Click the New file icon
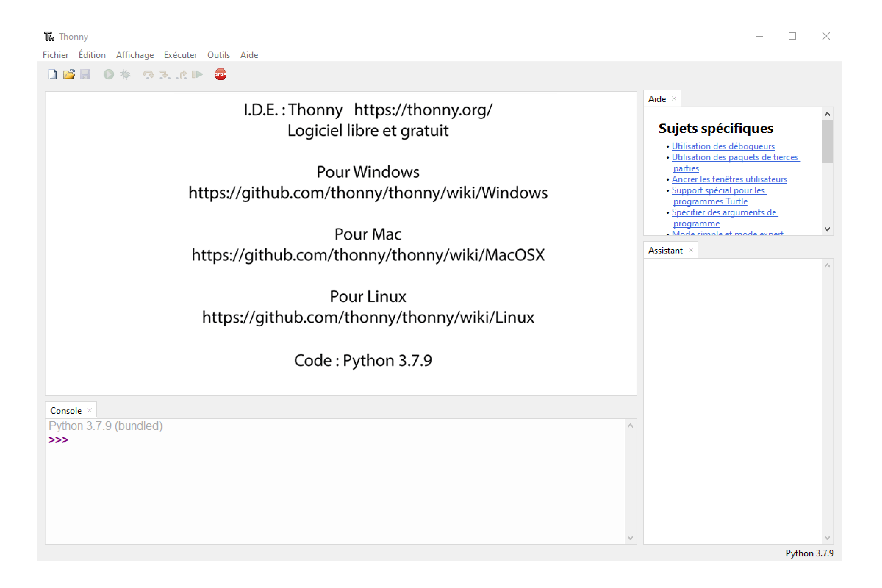This screenshot has height=588, width=882. pyautogui.click(x=53, y=75)
